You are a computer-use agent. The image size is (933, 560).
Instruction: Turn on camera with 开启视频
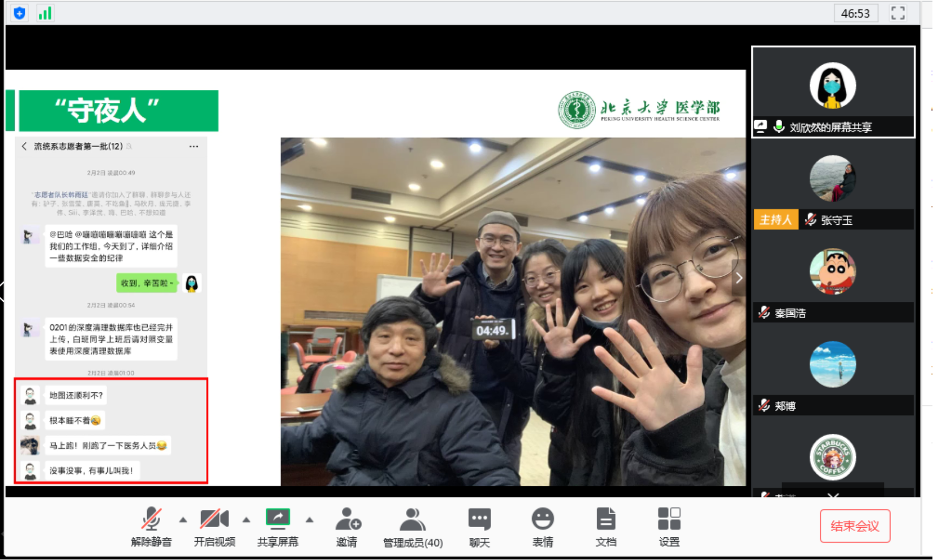point(215,527)
